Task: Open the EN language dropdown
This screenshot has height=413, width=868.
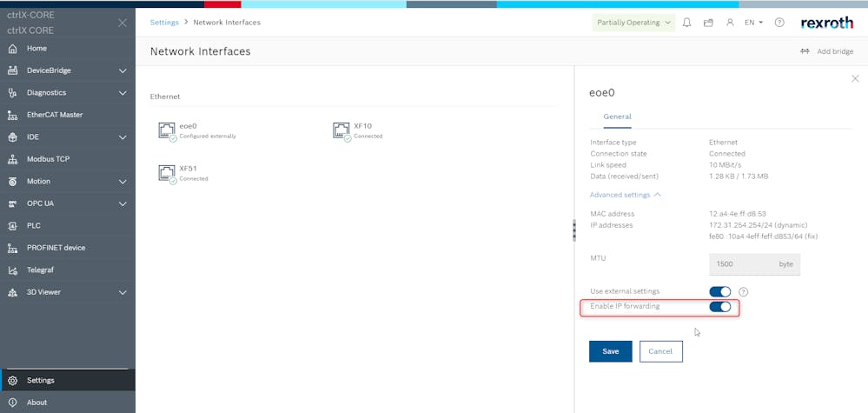Action: (754, 23)
